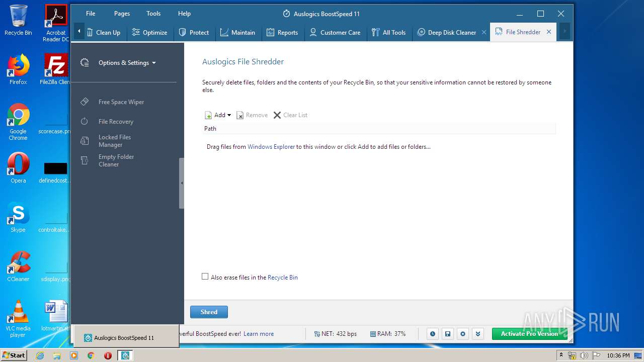
Task: Select the VLC media player desktop icon
Action: click(18, 319)
